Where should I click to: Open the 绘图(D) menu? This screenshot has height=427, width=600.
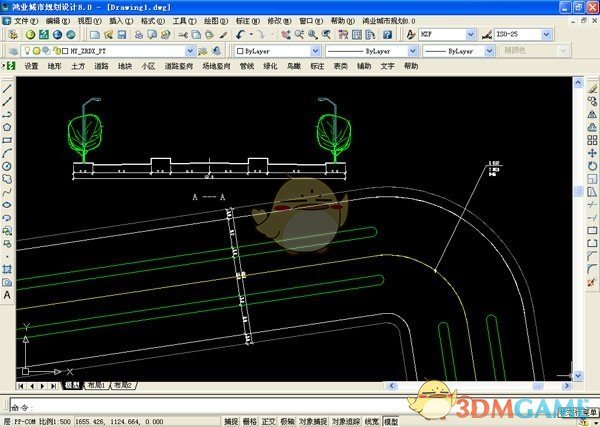click(216, 21)
